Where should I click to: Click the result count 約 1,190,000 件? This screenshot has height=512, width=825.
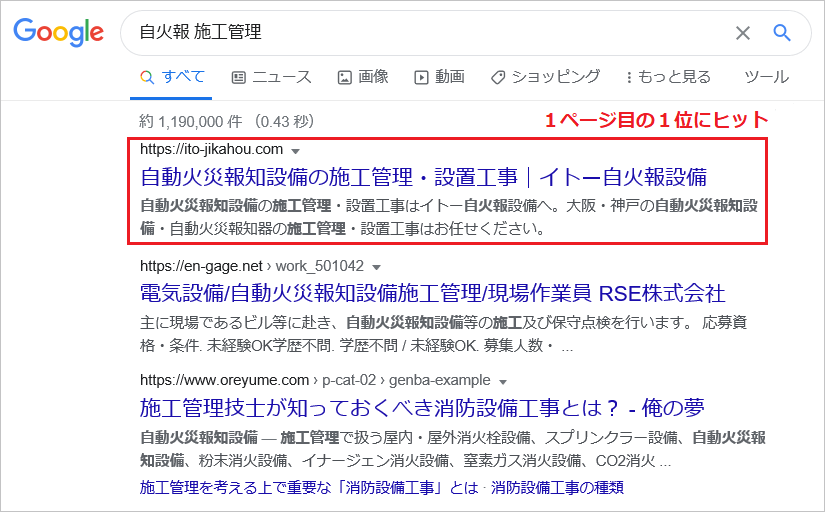[x=191, y=122]
